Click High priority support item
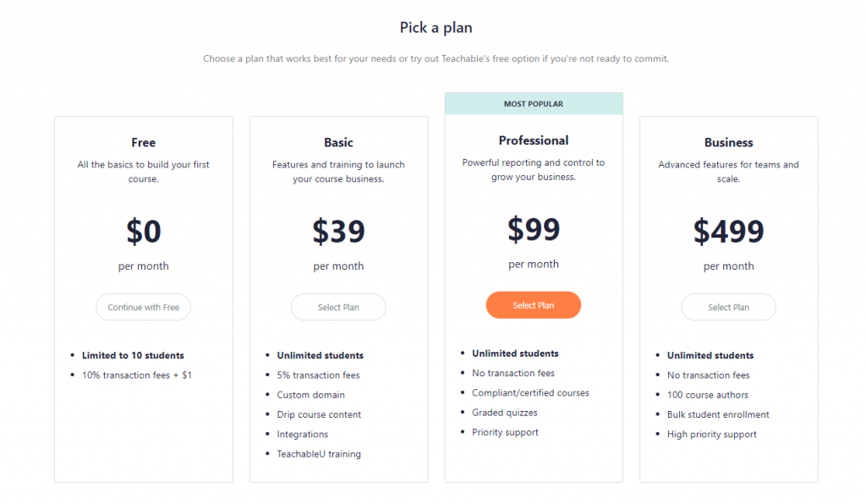Viewport: 866px width, 504px height. coord(711,435)
